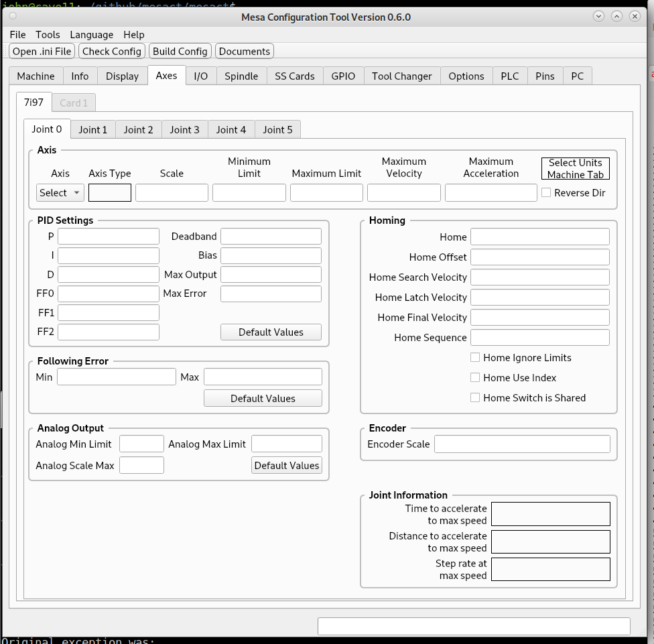Click the Minimum Limit input field

tap(249, 193)
